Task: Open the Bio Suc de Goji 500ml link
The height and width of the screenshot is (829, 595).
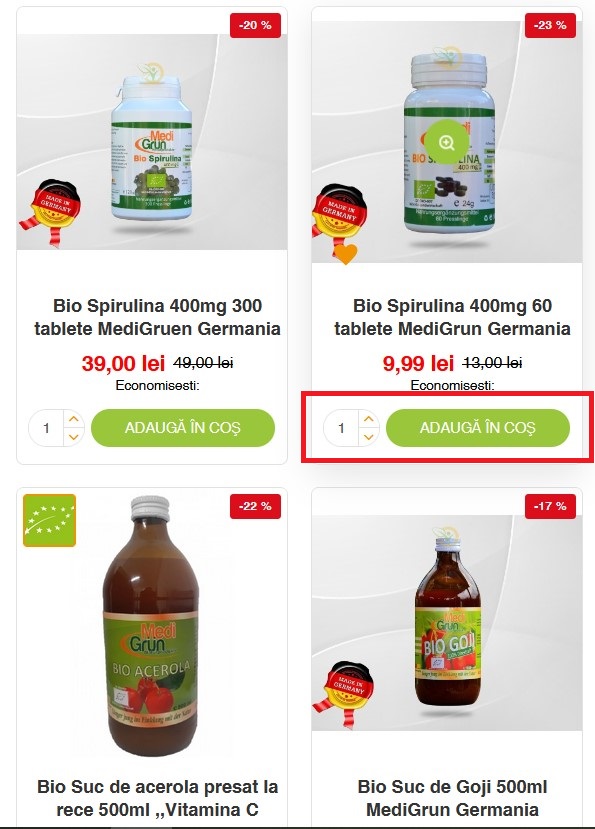Action: pyautogui.click(x=452, y=798)
